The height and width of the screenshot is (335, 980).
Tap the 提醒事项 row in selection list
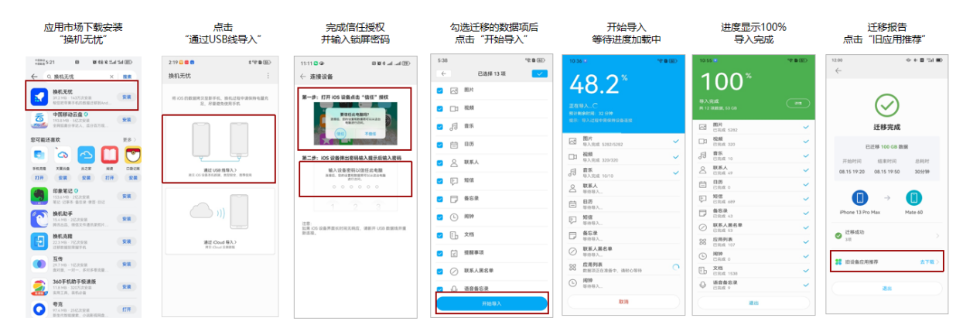492,252
